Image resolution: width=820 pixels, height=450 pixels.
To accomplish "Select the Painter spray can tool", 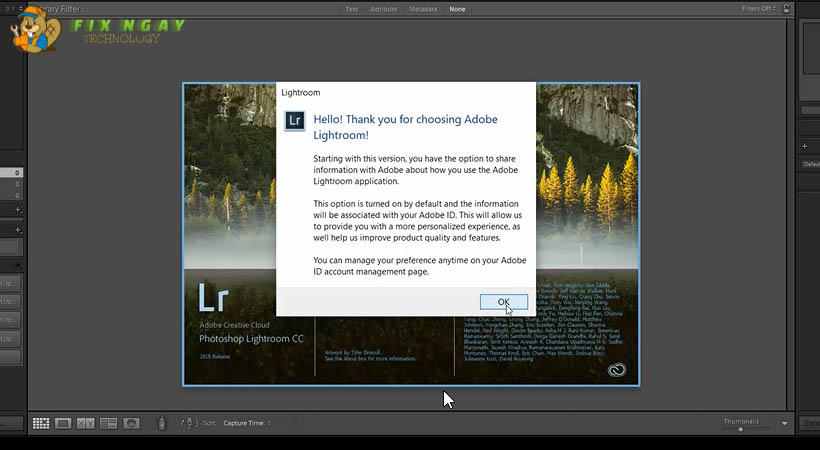I will coord(162,424).
